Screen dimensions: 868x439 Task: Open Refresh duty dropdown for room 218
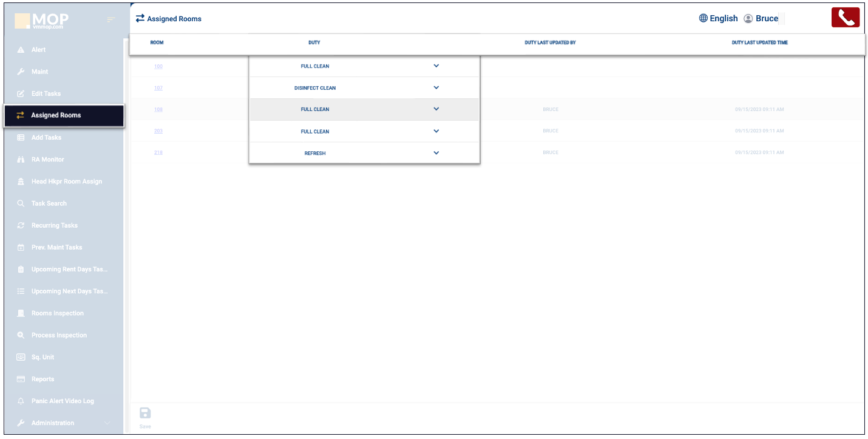point(436,153)
